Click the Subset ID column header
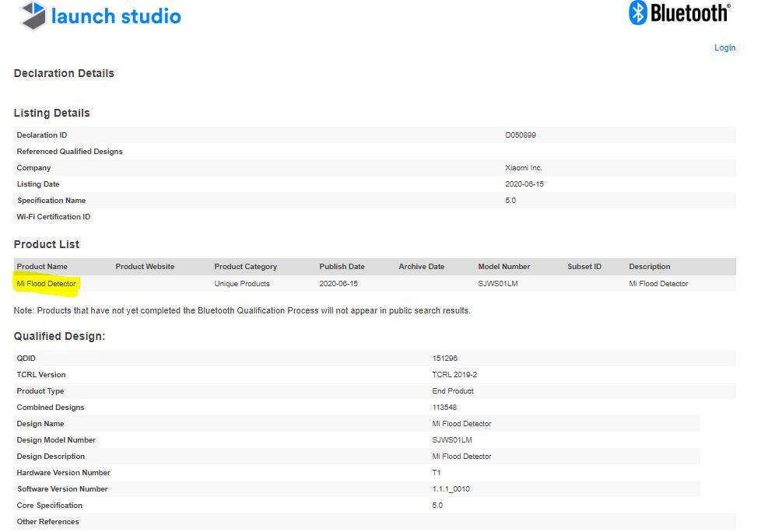This screenshot has width=761, height=532. click(x=584, y=267)
